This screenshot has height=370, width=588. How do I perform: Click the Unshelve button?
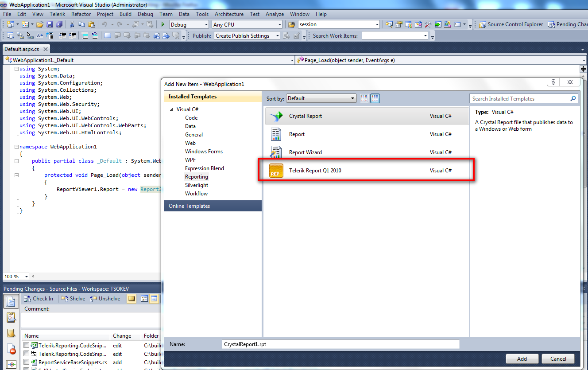(x=105, y=299)
